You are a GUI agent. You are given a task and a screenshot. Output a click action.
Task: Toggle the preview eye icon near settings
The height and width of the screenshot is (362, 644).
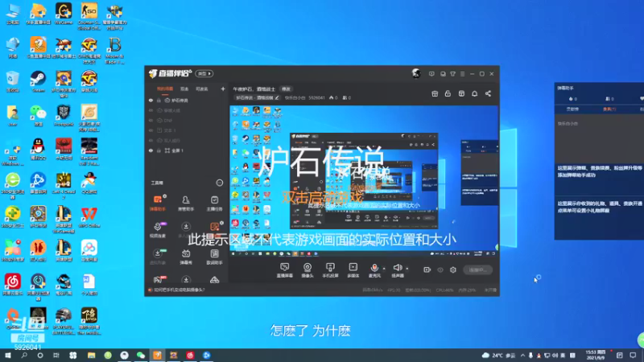pyautogui.click(x=440, y=269)
